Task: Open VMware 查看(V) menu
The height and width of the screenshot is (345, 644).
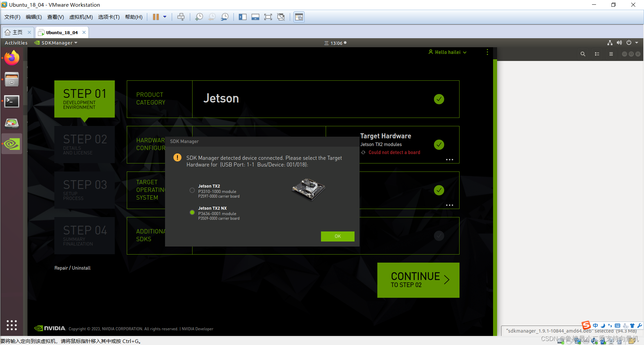Action: (x=56, y=17)
